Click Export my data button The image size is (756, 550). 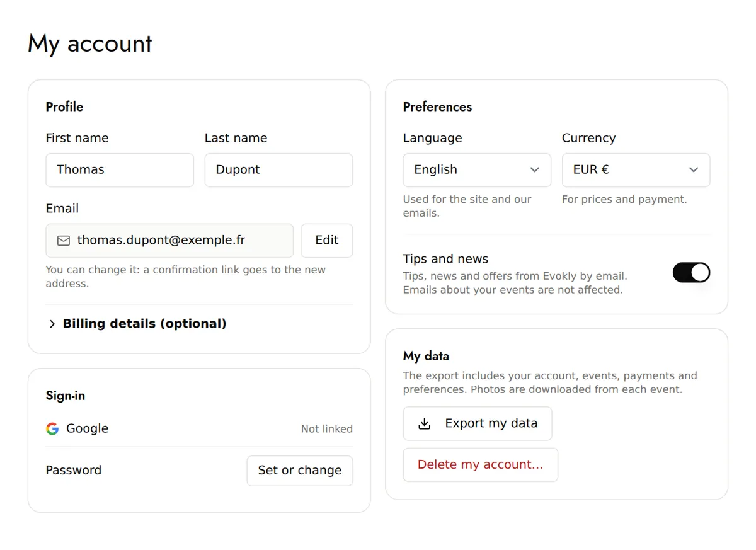pyautogui.click(x=478, y=424)
